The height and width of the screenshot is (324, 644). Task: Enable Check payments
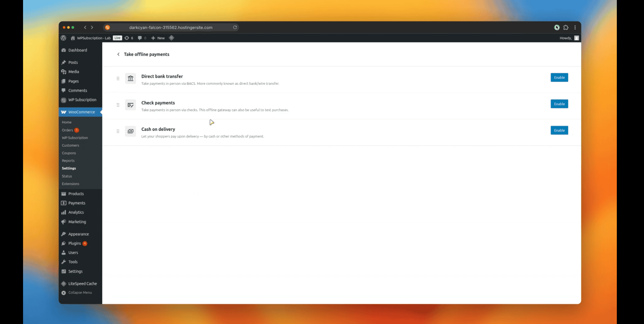click(x=559, y=104)
